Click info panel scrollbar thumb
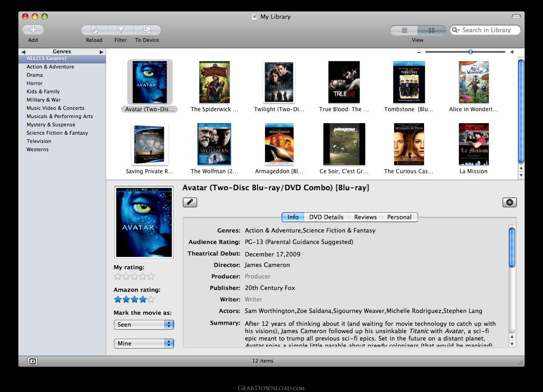The width and height of the screenshot is (543, 392). (x=512, y=247)
